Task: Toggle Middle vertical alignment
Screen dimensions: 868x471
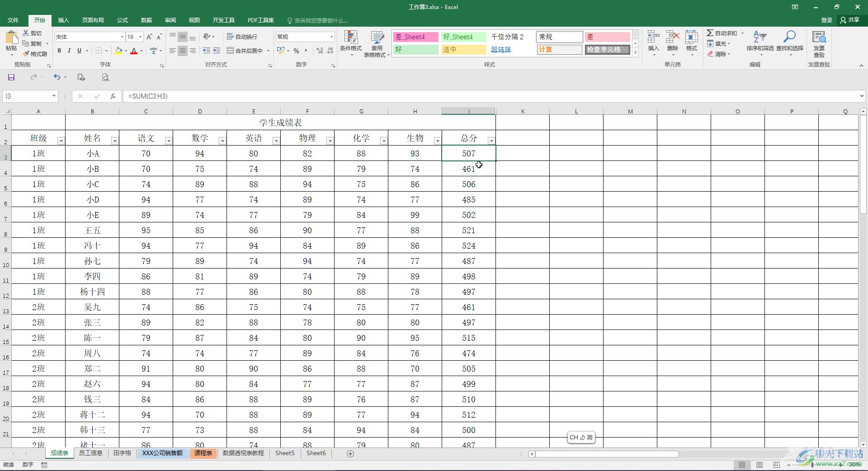Action: tap(183, 37)
